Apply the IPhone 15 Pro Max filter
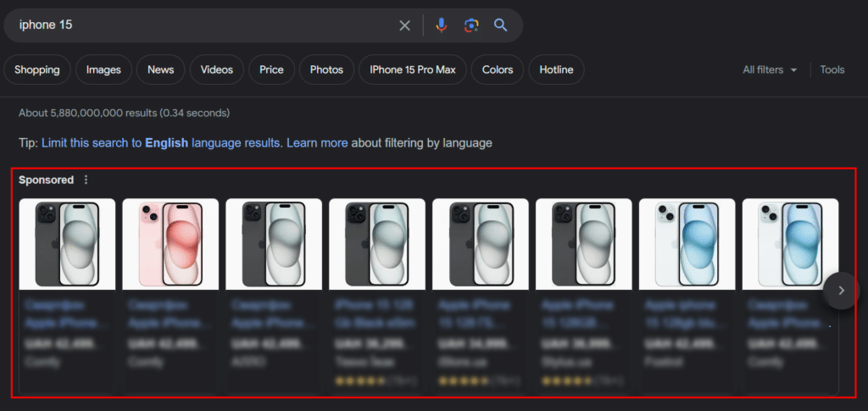Viewport: 868px width, 411px height. coord(413,69)
